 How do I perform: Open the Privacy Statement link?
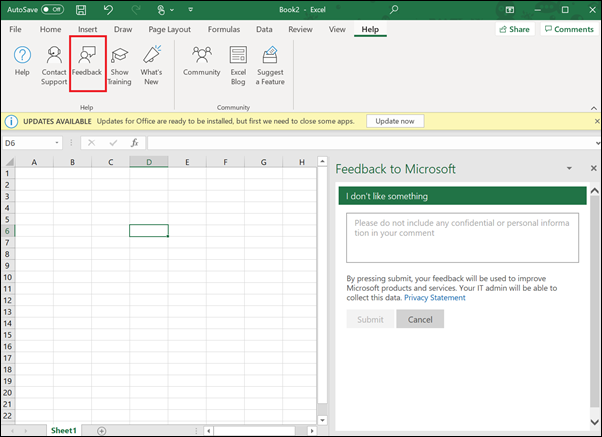click(x=433, y=298)
